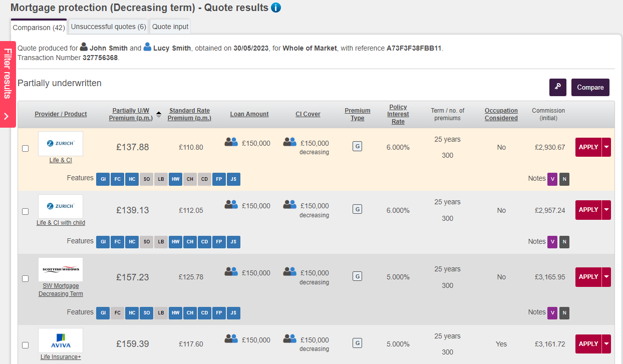This screenshot has width=623, height=364.
Task: Click the JS feature badge in Scottish Widows row
Action: (x=233, y=313)
